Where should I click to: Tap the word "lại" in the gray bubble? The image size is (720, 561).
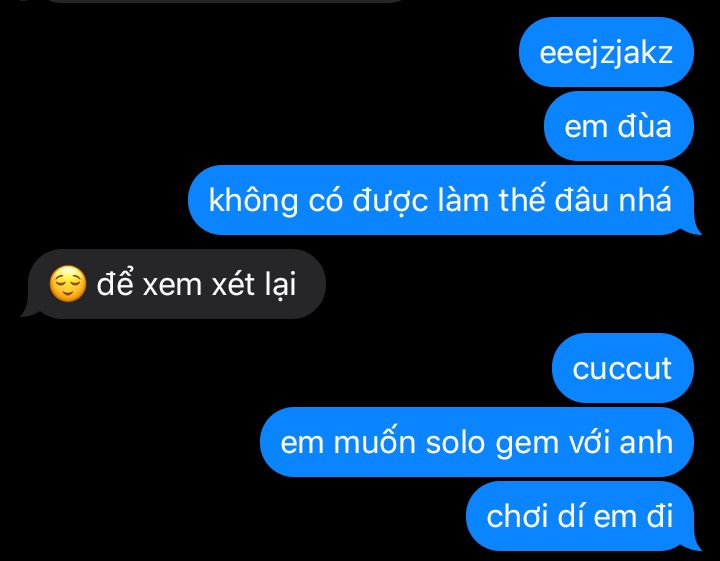[281, 285]
